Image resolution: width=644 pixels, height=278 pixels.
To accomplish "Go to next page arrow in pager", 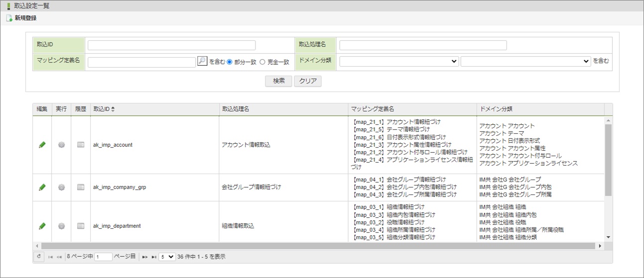I will 145,257.
